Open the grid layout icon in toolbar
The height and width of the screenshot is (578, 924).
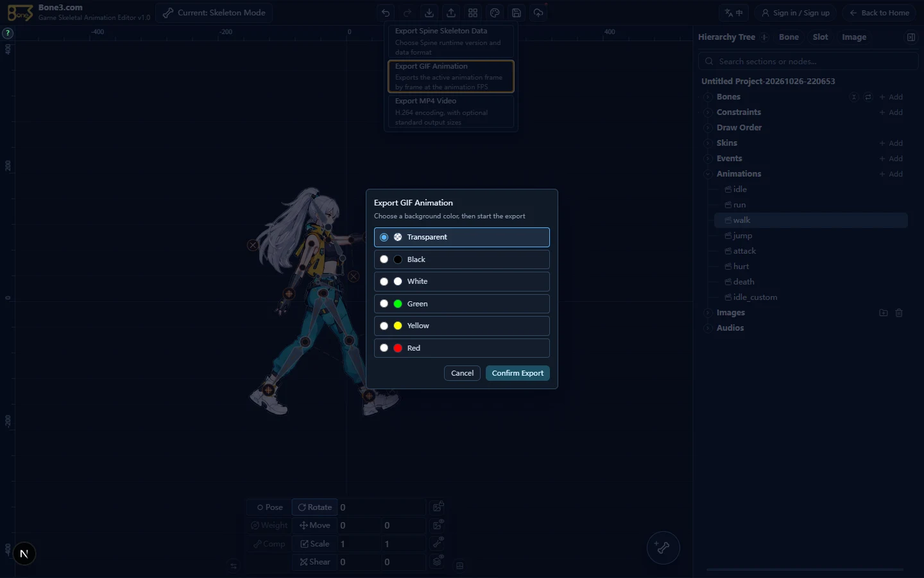pos(473,13)
